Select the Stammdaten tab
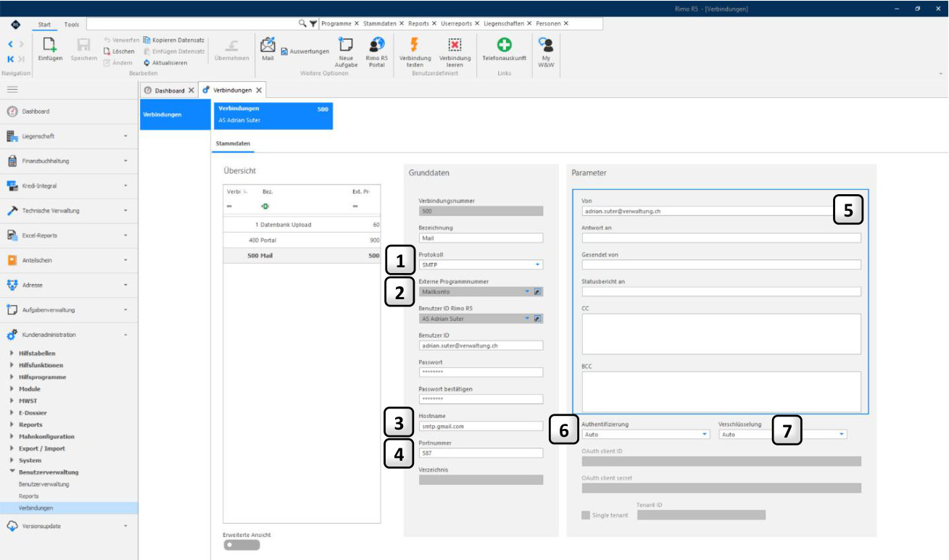This screenshot has height=560, width=949. pos(233,143)
